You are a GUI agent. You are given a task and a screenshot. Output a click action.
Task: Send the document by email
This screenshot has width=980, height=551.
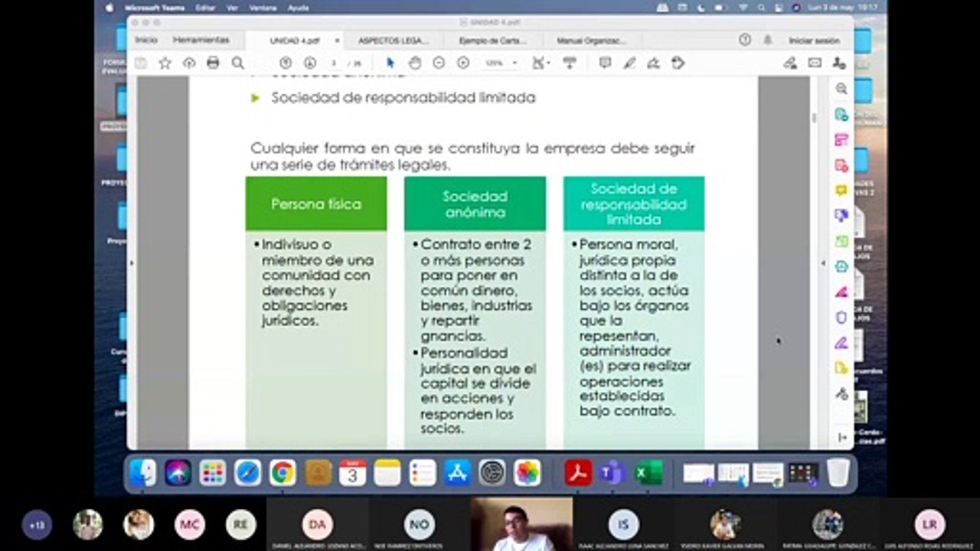coord(815,64)
